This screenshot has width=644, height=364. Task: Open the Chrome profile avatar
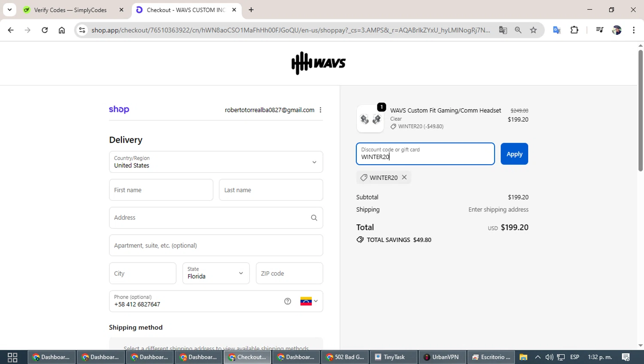click(x=617, y=30)
